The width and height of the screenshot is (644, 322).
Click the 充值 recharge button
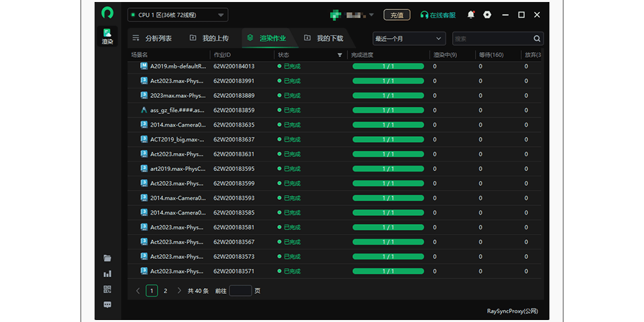tap(396, 15)
